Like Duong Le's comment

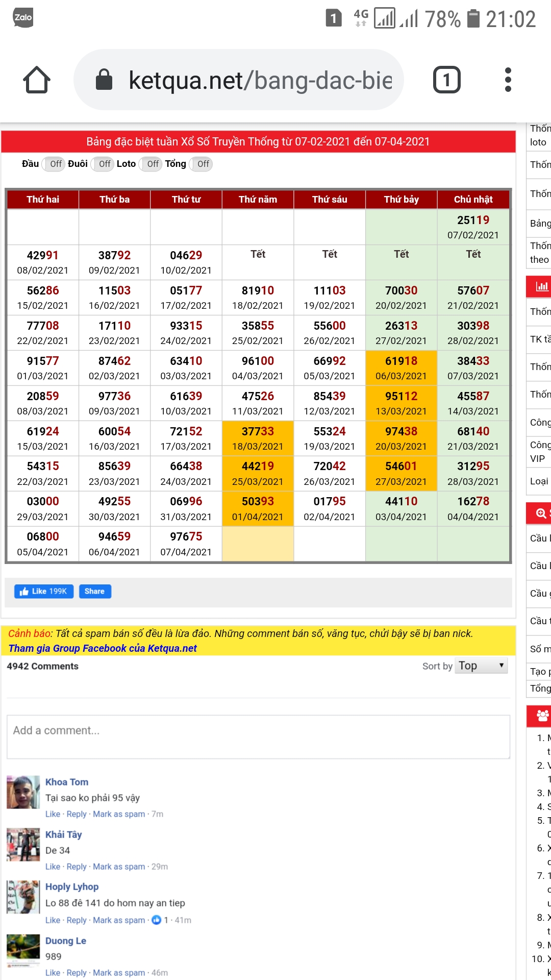click(53, 973)
